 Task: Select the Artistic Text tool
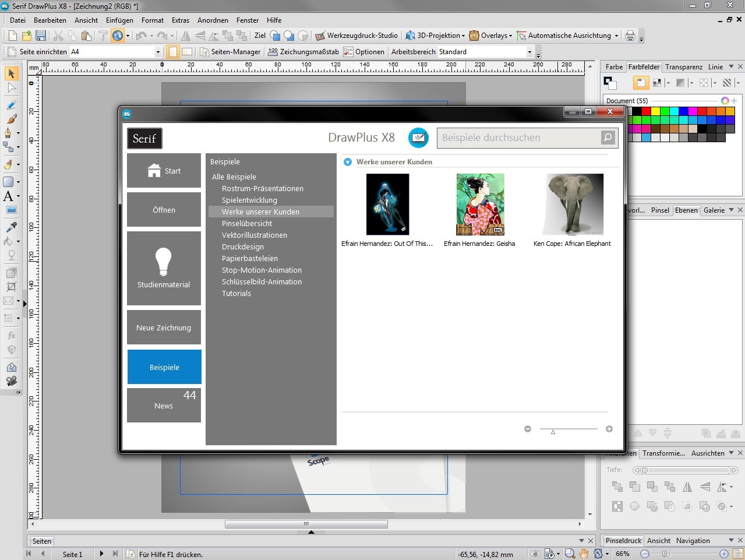(9, 196)
